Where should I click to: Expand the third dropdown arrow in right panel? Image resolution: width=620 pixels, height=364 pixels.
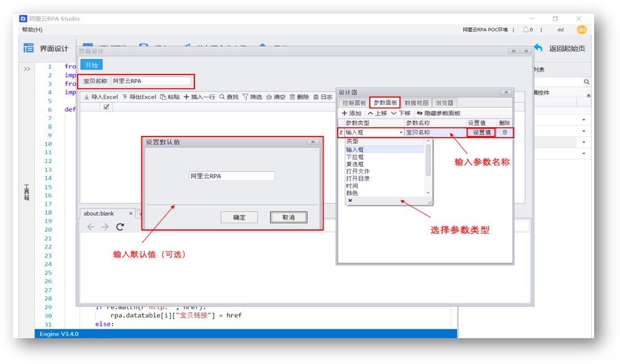point(584,142)
